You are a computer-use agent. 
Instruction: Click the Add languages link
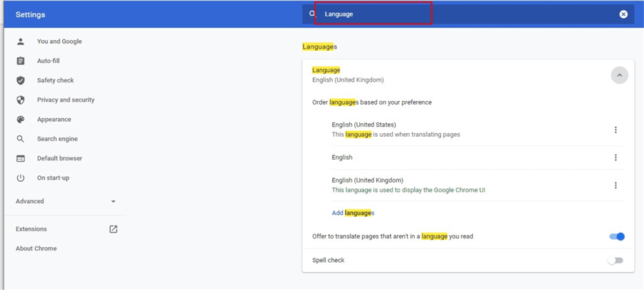[353, 213]
